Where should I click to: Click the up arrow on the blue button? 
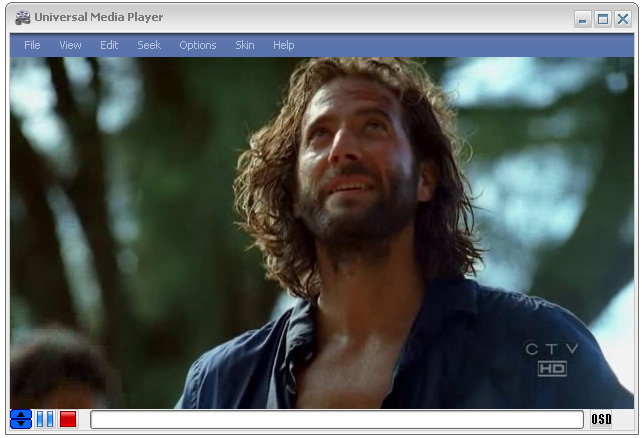point(21,414)
